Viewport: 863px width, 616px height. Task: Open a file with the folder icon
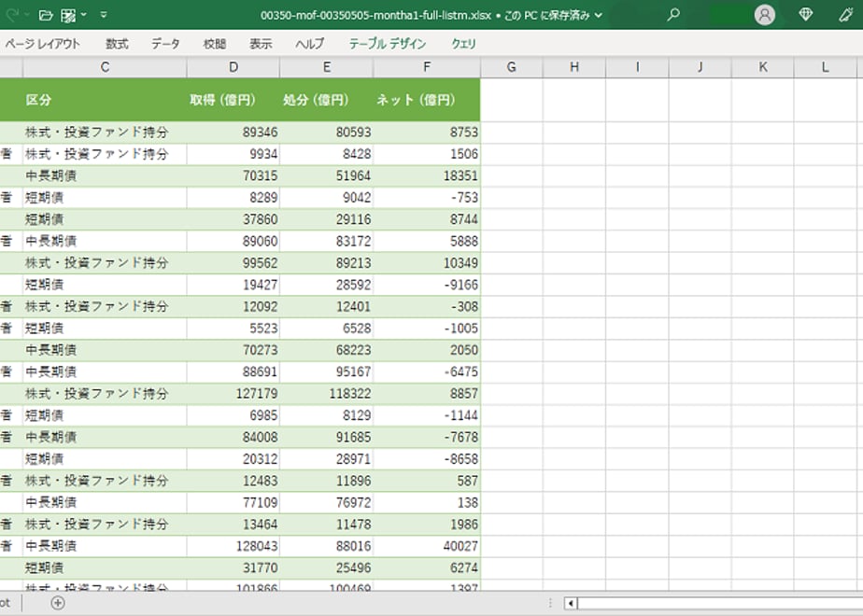pyautogui.click(x=47, y=15)
